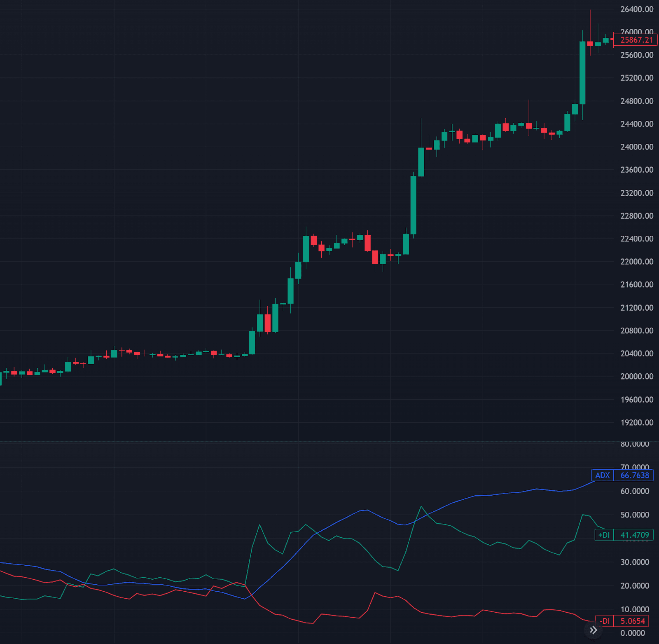Click the ADX value 66.7638 label
The height and width of the screenshot is (644, 659).
634,475
